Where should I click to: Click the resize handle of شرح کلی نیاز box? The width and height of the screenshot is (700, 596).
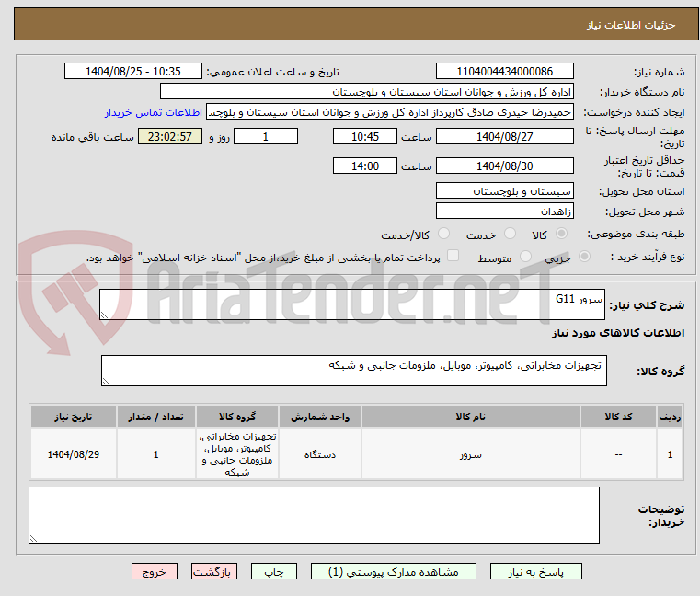click(104, 315)
